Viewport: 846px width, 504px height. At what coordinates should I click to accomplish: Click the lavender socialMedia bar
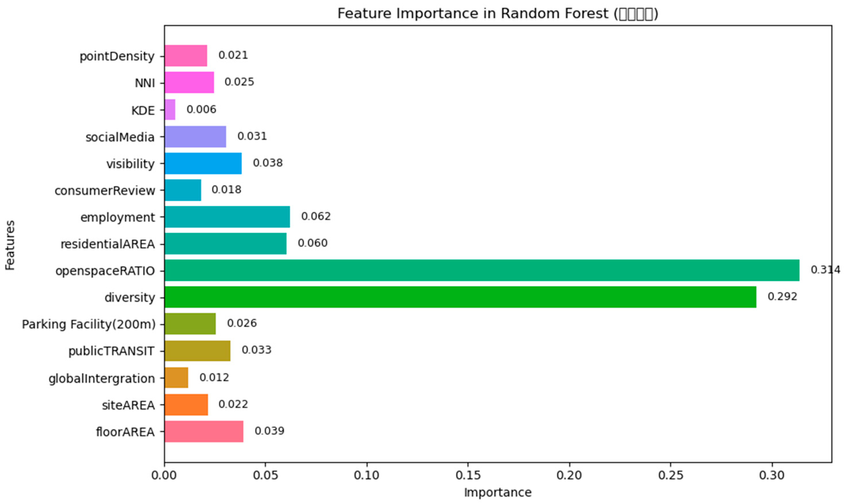195,137
